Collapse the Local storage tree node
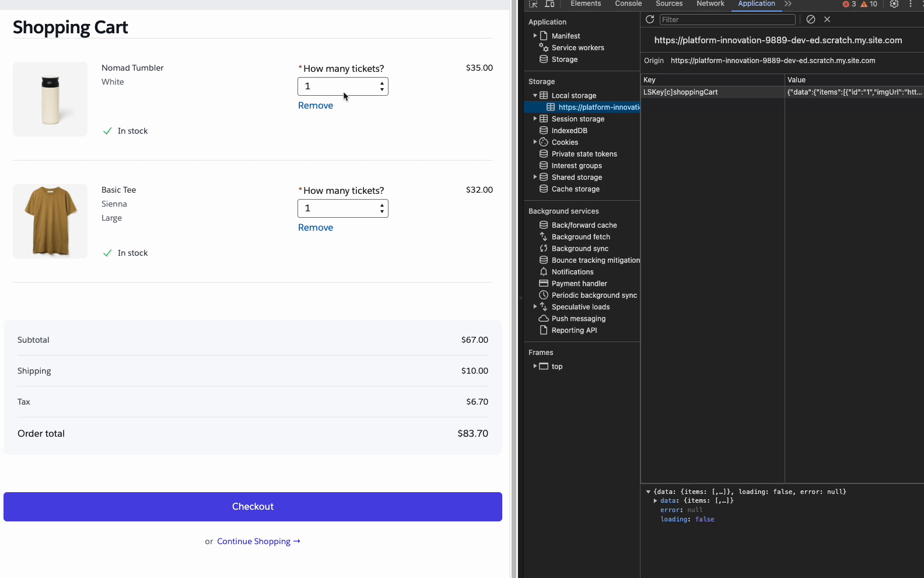 (535, 96)
